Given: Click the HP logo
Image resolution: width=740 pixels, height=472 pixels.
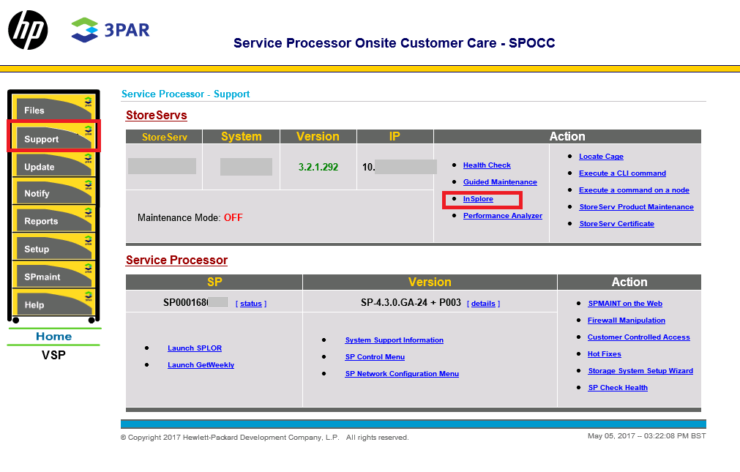Looking at the screenshot, I should (28, 30).
